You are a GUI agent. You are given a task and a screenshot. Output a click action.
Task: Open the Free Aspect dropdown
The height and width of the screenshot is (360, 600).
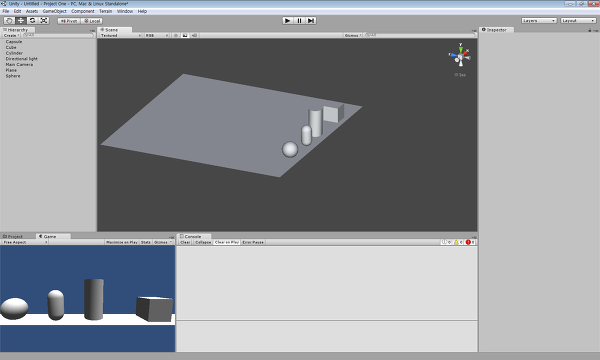coord(25,242)
